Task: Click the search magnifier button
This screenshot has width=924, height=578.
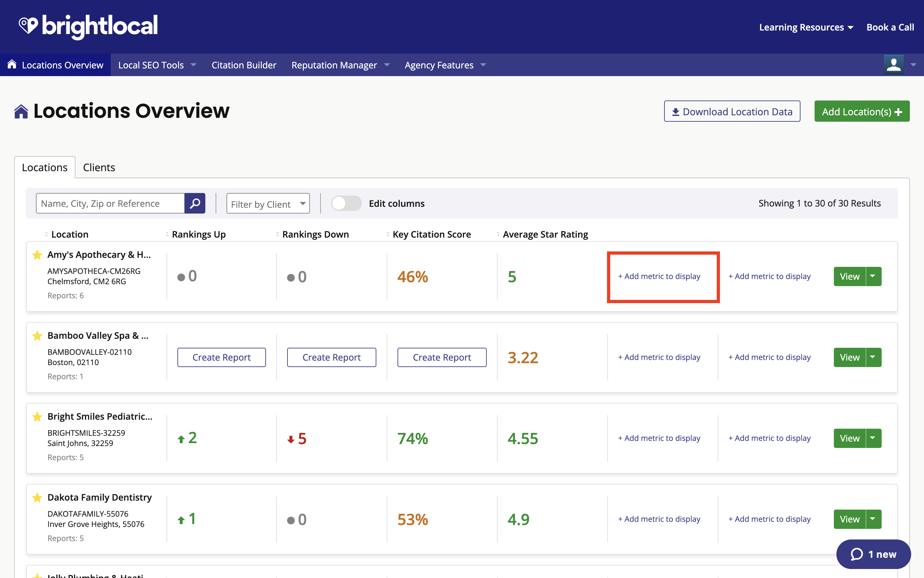Action: [195, 203]
